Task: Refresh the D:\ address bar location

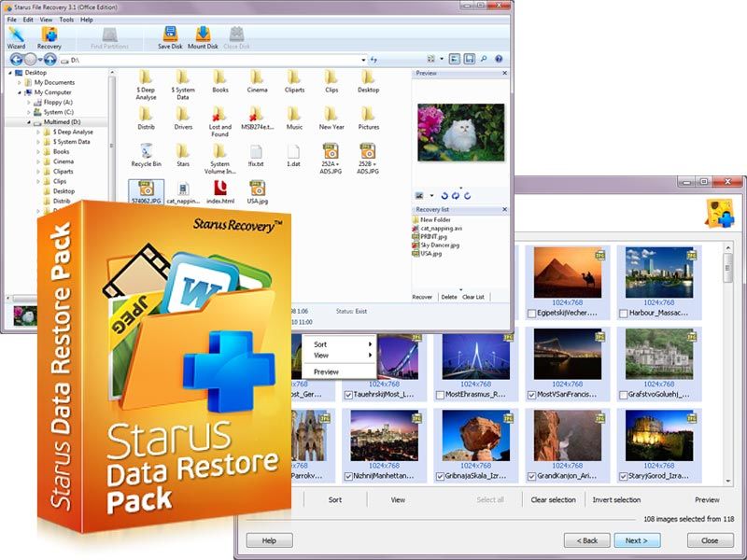Action: point(374,60)
